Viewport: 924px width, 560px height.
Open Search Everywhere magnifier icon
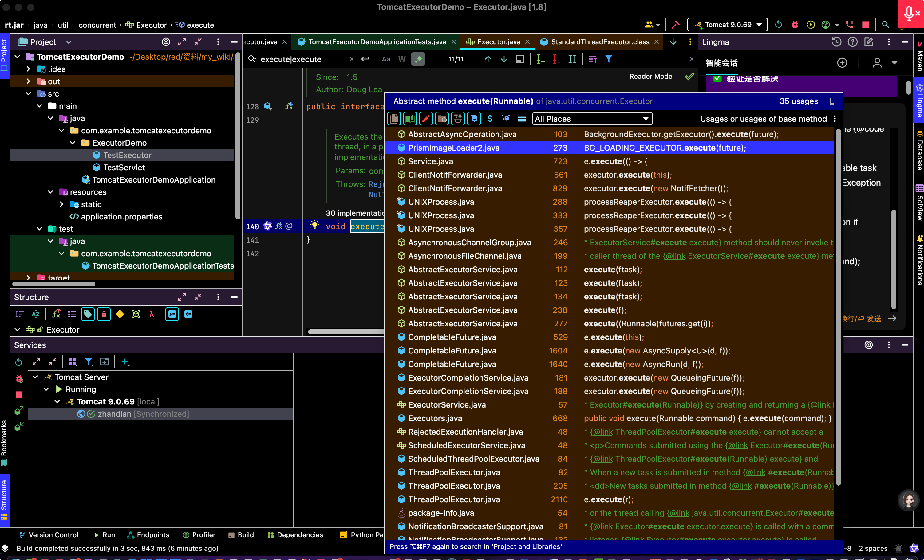point(885,25)
